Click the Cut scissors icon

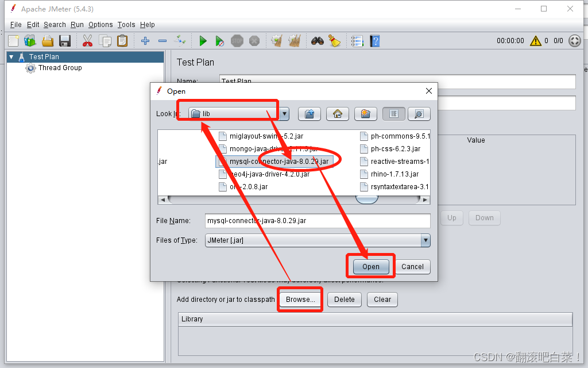pyautogui.click(x=87, y=41)
